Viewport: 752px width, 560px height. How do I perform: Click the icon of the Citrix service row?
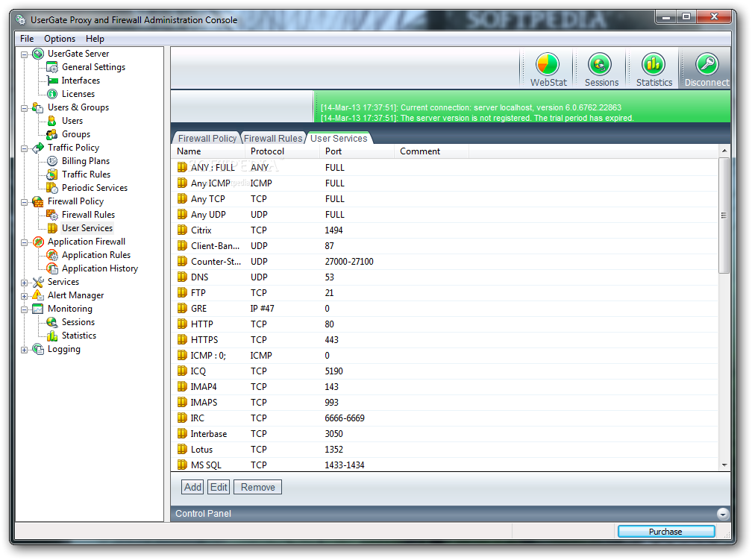(182, 230)
